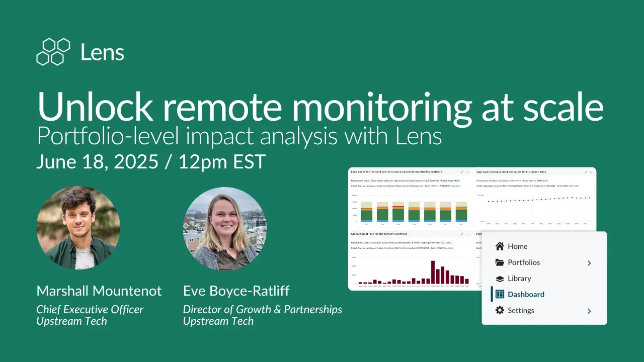The width and height of the screenshot is (644, 362).
Task: Click the "Lens" wordmark text
Action: pos(102,52)
